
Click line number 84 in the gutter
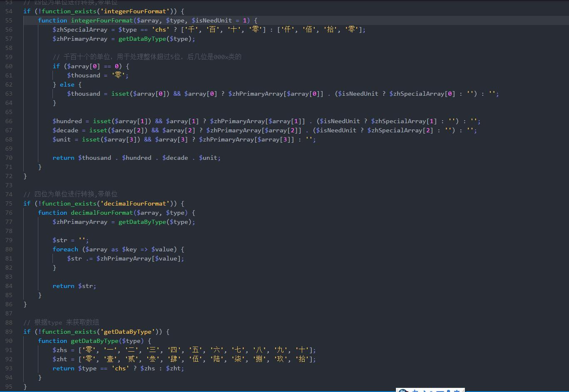[x=9, y=286]
